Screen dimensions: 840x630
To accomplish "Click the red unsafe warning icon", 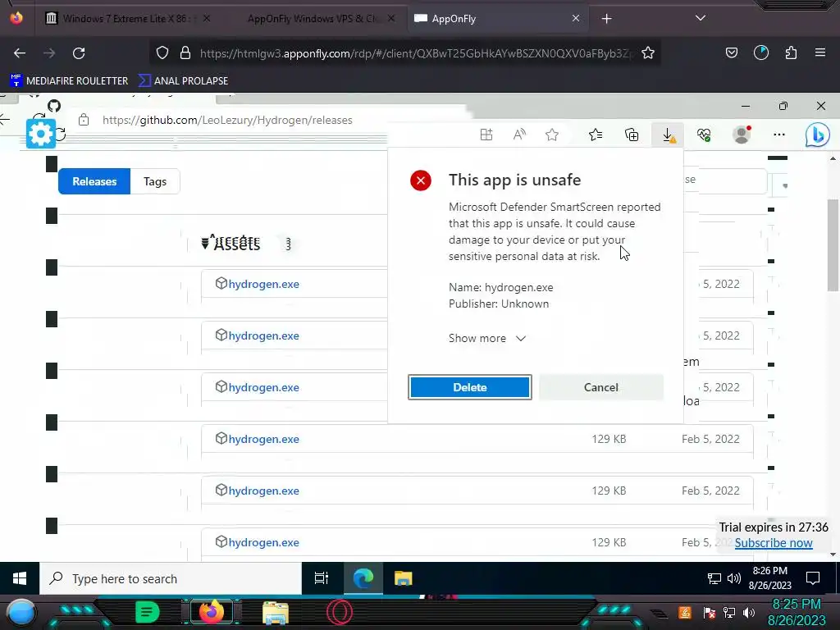I will coord(421,180).
